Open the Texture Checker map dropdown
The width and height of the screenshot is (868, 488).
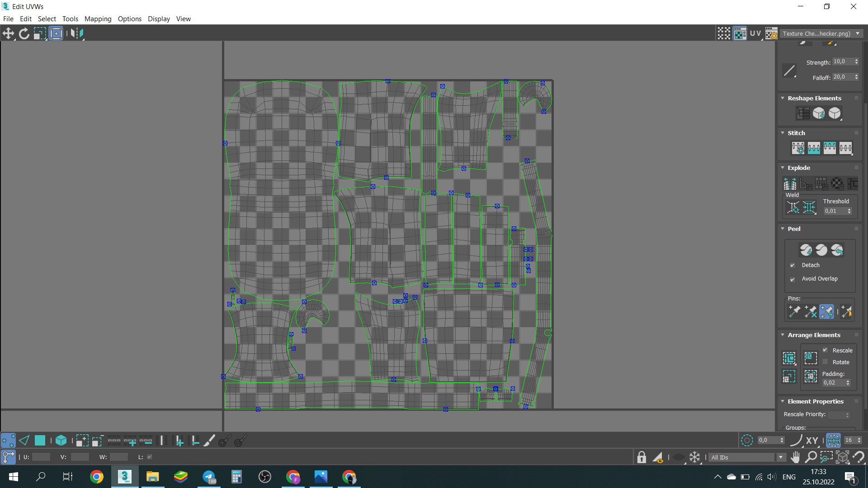tap(821, 33)
